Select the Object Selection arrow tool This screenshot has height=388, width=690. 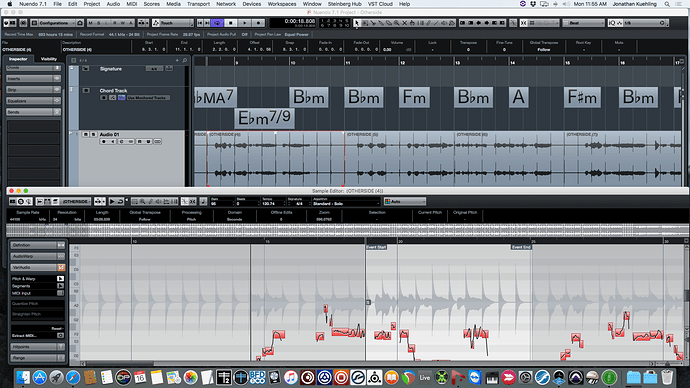click(x=356, y=23)
